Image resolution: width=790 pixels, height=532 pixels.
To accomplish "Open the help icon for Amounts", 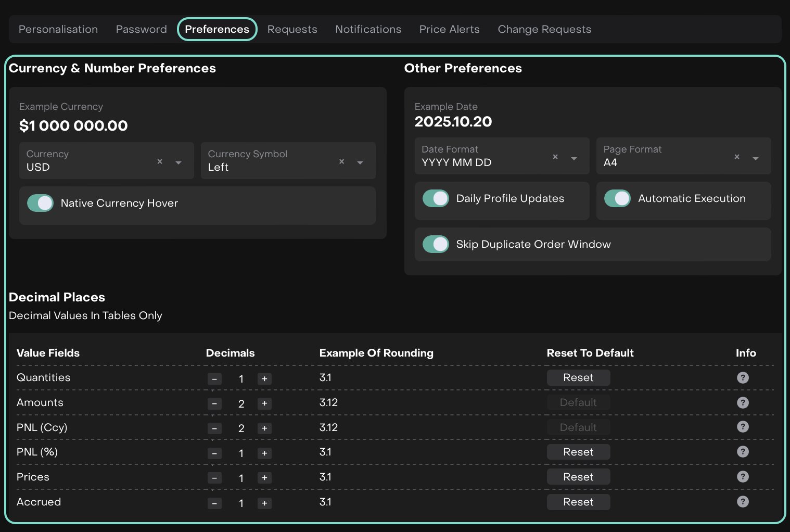I will click(x=743, y=402).
